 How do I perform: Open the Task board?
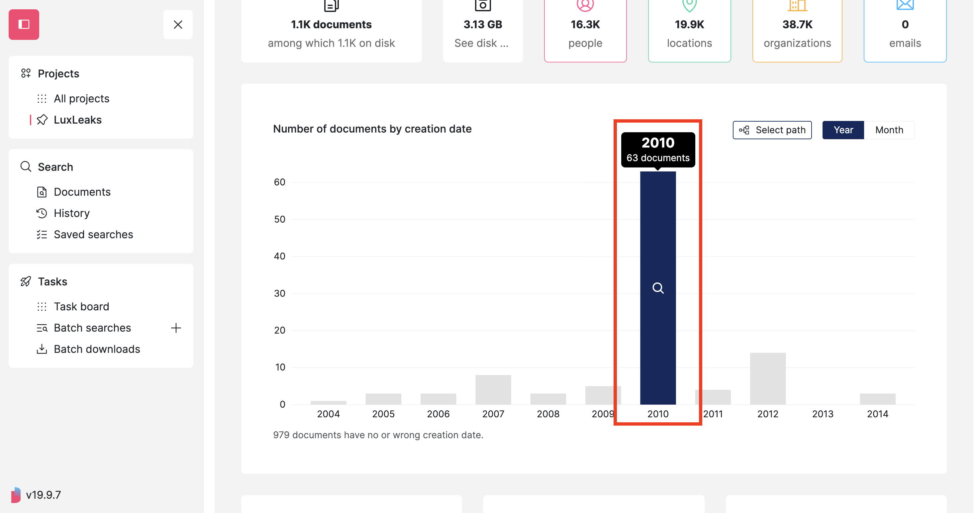pos(81,306)
